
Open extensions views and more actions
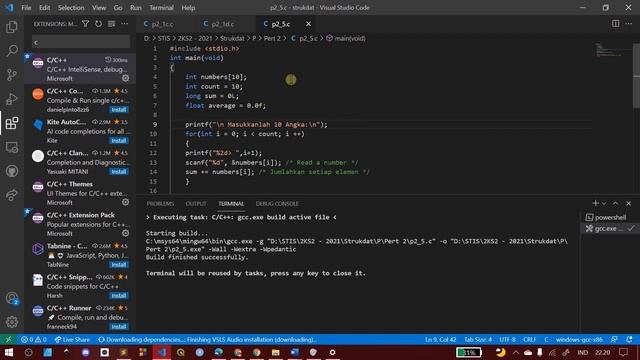(124, 24)
